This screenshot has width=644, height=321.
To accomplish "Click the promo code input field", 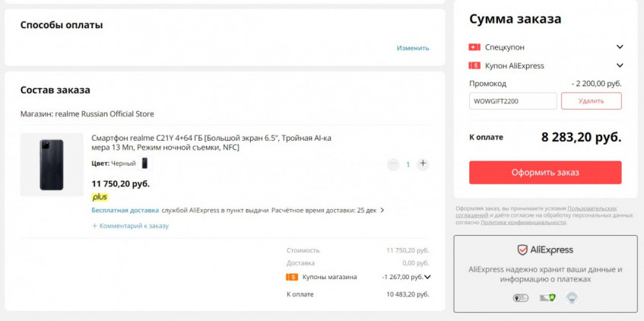I will 512,100.
